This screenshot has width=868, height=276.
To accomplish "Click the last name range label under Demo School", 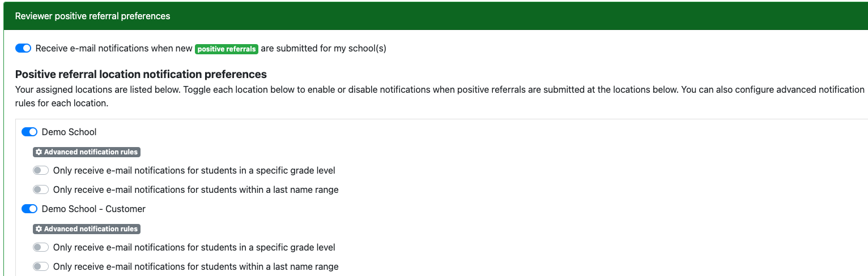I will pos(195,189).
